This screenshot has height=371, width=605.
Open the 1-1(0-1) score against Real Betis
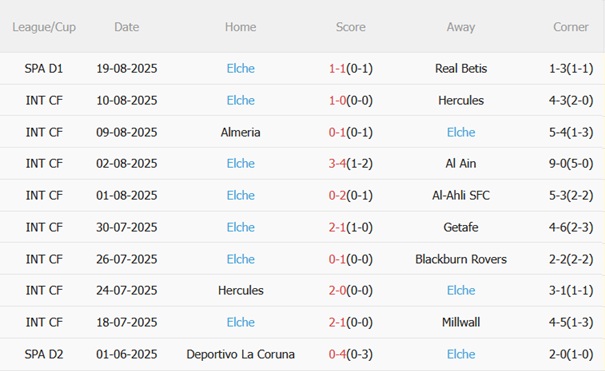coord(350,69)
